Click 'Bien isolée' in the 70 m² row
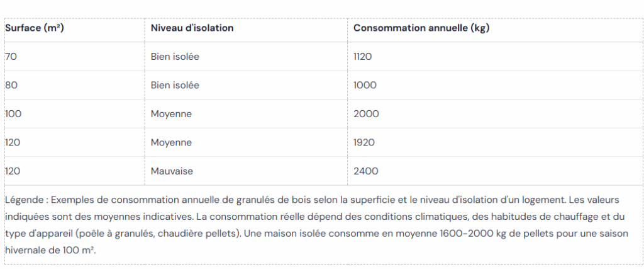 [x=175, y=57]
